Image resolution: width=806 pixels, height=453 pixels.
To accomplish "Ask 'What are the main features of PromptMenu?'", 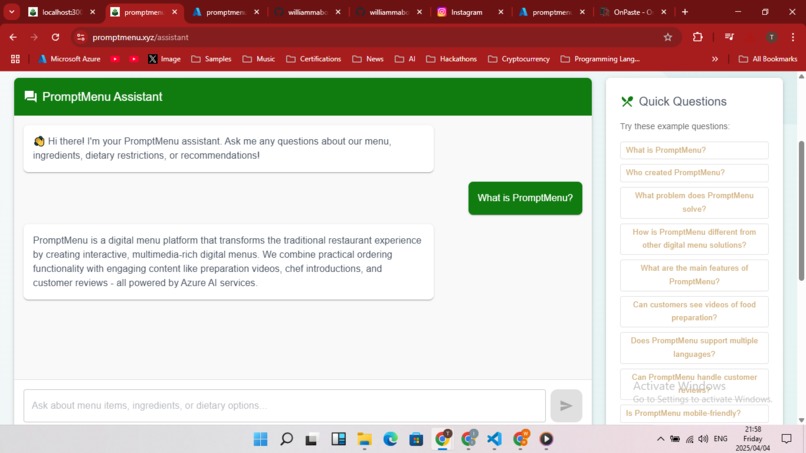I will tap(694, 275).
